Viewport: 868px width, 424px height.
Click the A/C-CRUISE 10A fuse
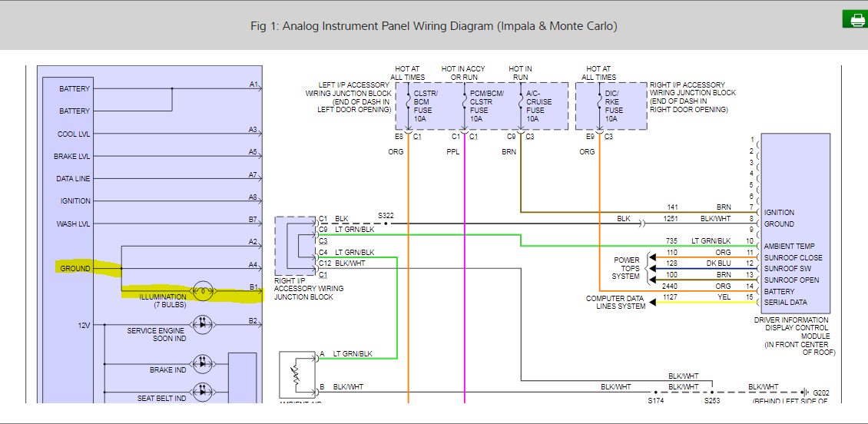[x=538, y=106]
